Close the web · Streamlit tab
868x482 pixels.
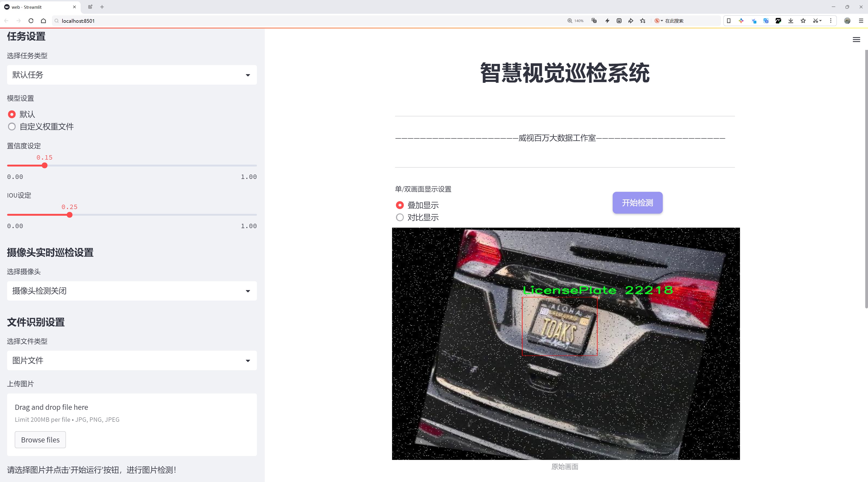click(74, 7)
